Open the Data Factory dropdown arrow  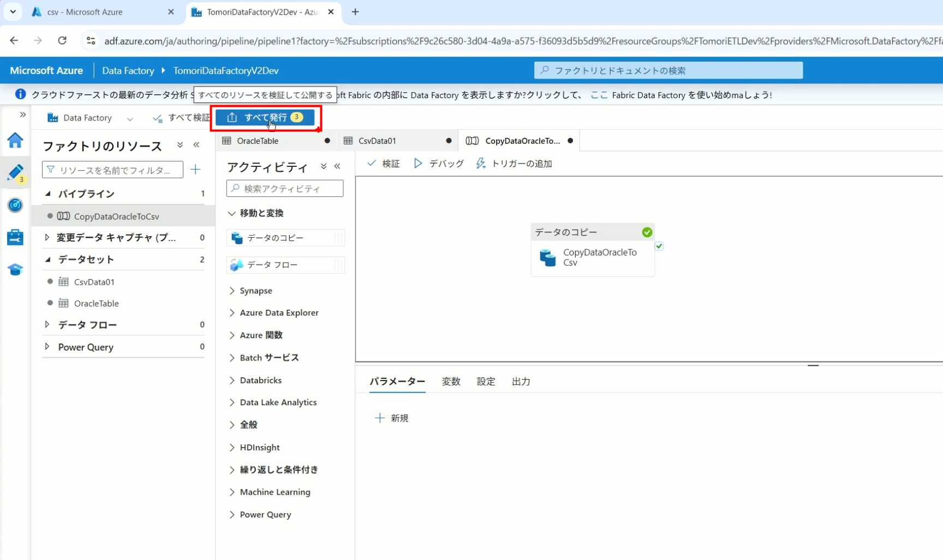point(130,118)
